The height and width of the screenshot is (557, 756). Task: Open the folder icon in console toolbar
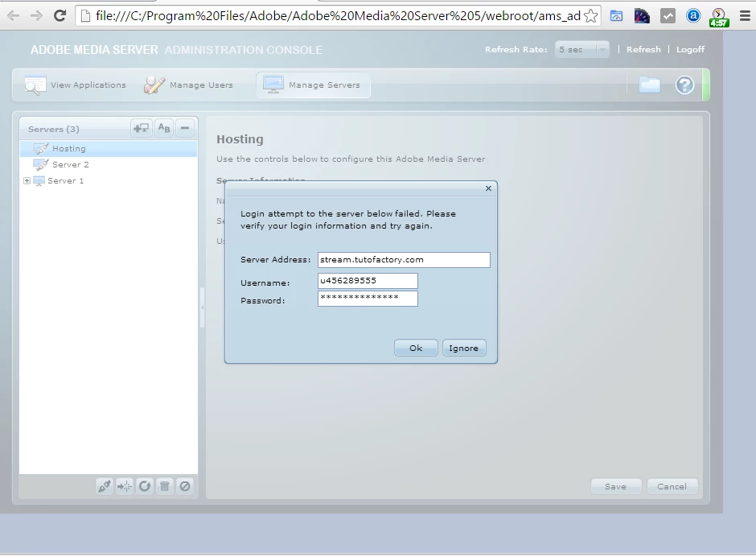tap(650, 85)
